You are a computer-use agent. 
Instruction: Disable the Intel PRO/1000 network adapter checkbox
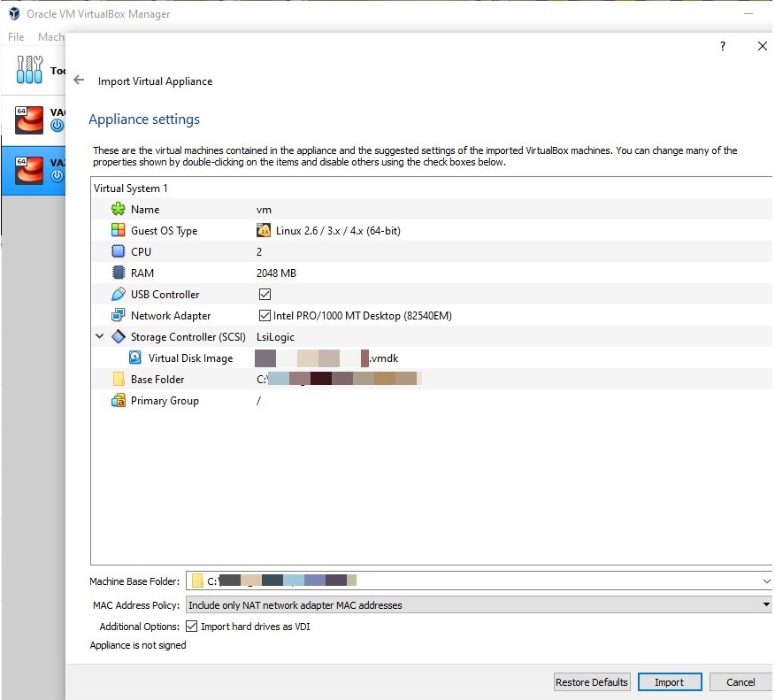pos(265,316)
